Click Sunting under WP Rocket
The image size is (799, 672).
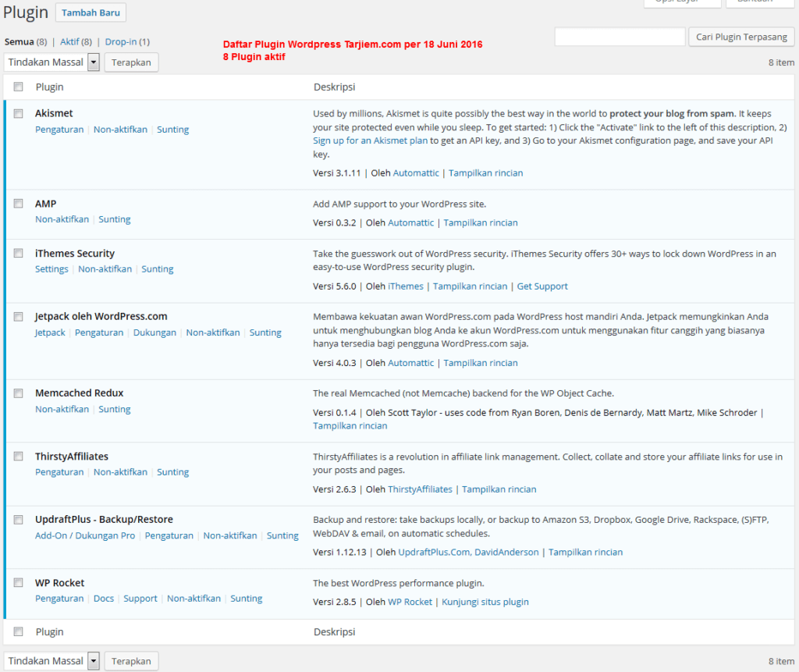tap(246, 599)
